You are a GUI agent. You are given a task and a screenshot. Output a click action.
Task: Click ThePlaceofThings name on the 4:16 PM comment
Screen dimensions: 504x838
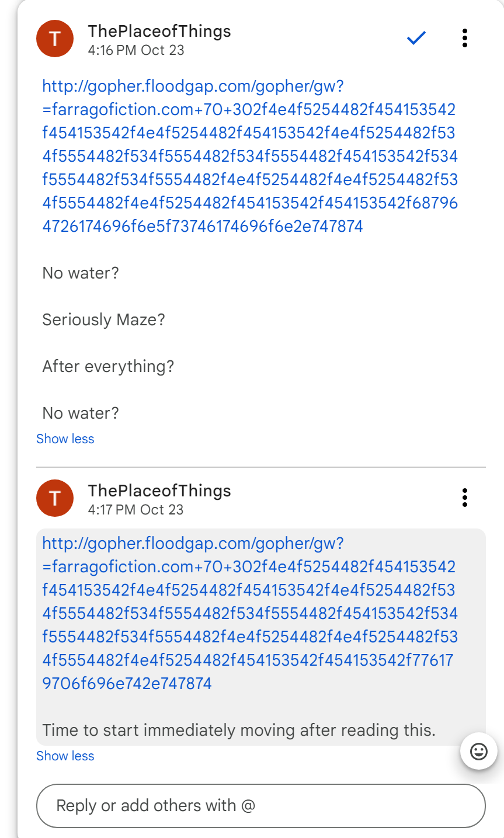click(159, 32)
